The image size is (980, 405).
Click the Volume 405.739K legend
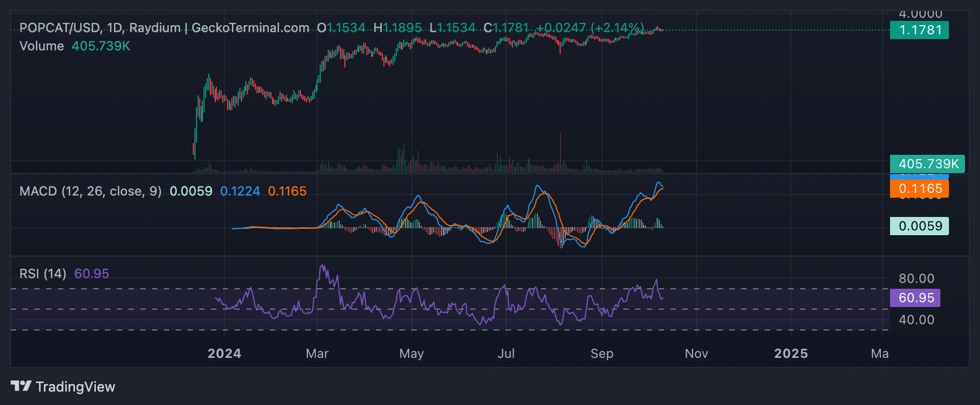[75, 46]
